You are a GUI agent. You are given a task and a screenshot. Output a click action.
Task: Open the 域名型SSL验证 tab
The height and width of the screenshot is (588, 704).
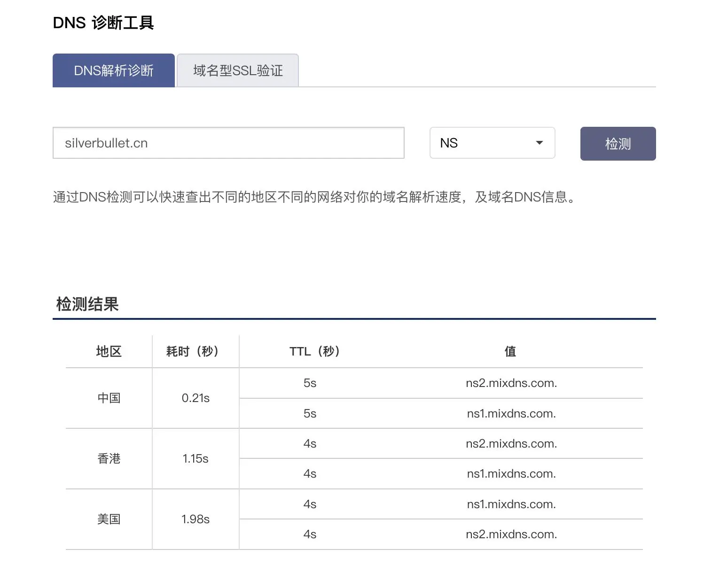pyautogui.click(x=238, y=70)
